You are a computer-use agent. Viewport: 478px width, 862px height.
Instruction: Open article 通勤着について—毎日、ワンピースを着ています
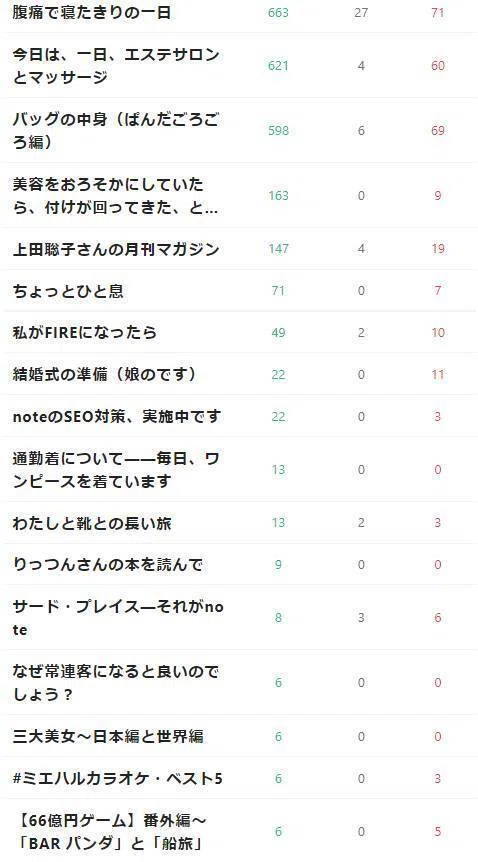coord(116,469)
